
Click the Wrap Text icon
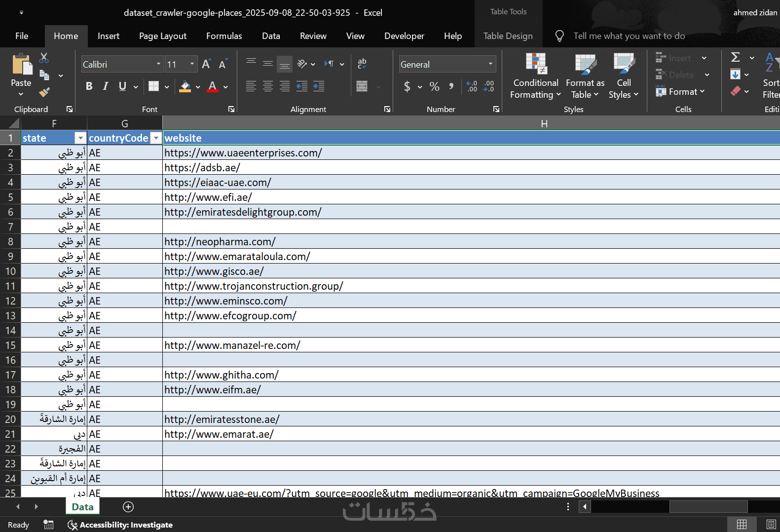coord(362,63)
